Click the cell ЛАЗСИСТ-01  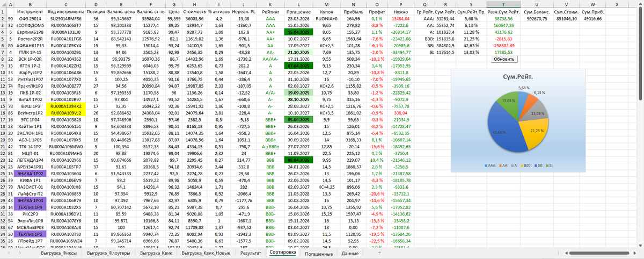coord(30,187)
